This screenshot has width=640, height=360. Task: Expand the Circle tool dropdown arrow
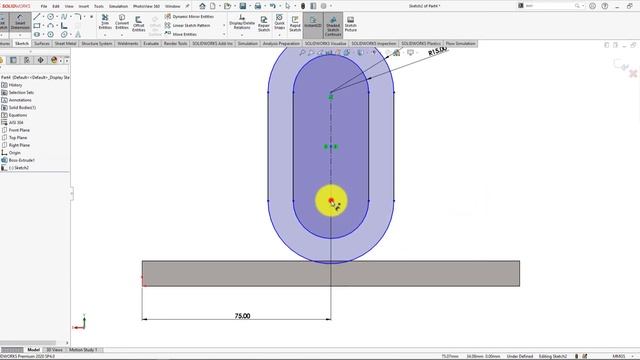(x=57, y=17)
